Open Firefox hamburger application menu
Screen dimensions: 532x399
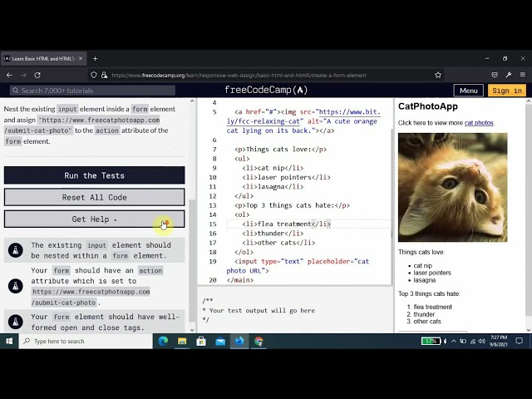(523, 75)
